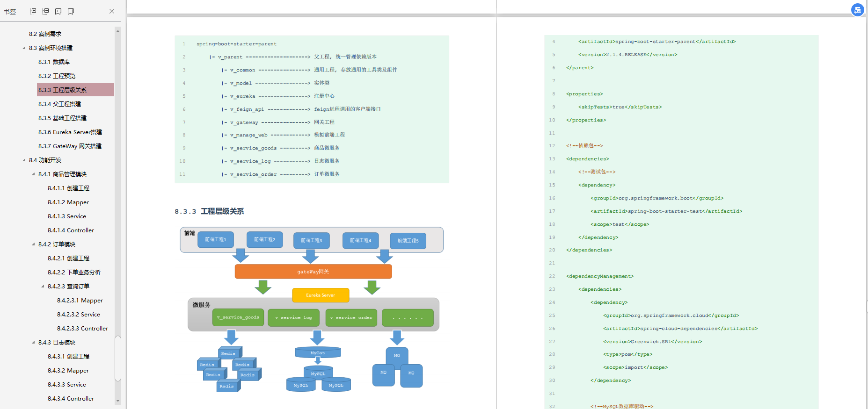Click the 2.1.4.RELEASE version line
This screenshot has width=868, height=409.
click(627, 55)
